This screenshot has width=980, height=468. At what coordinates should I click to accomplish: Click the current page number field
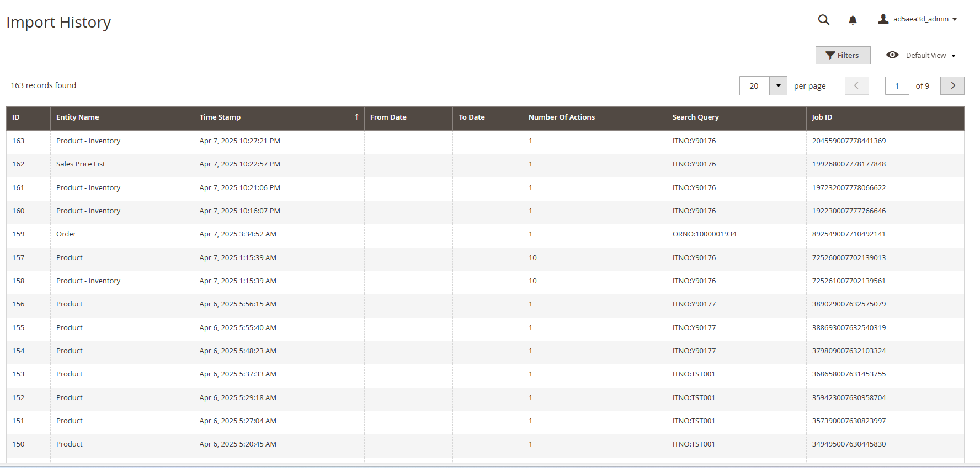[897, 86]
